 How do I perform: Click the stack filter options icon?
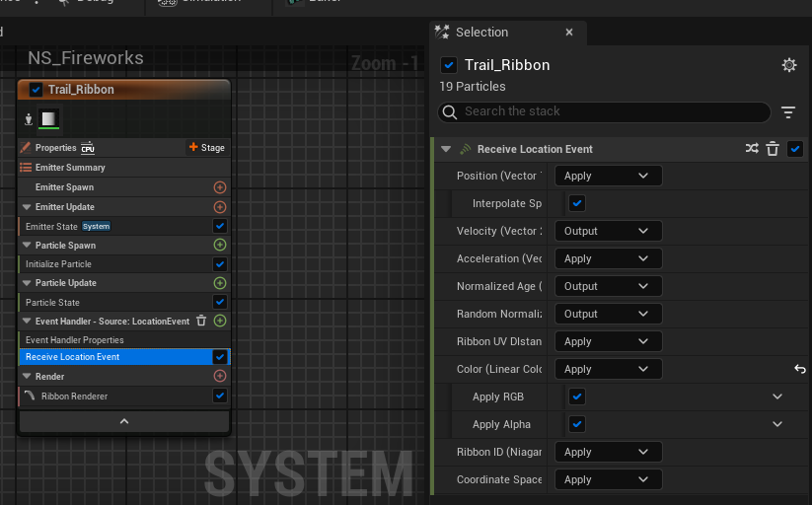coord(788,112)
